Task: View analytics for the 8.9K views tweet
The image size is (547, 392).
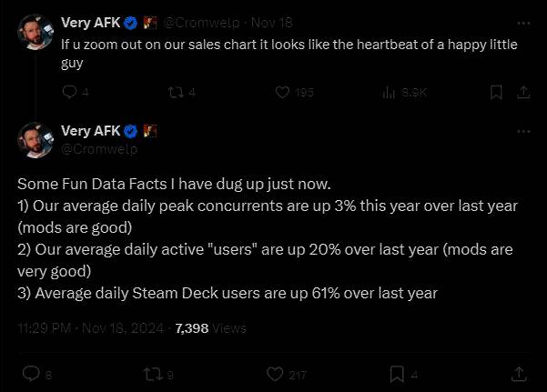Action: point(390,92)
